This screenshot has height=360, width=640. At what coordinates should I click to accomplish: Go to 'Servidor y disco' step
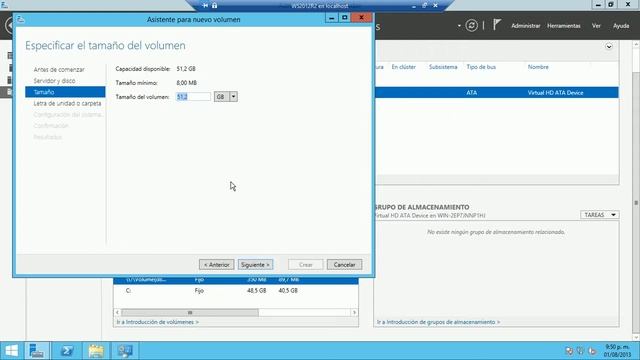tap(54, 81)
